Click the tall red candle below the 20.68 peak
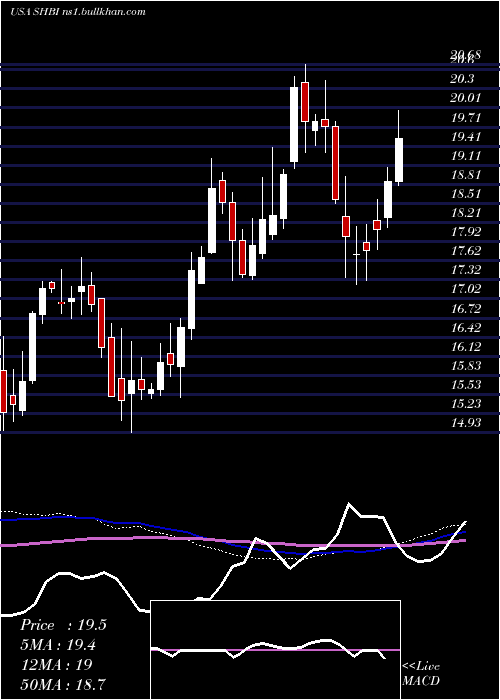 [x=305, y=101]
